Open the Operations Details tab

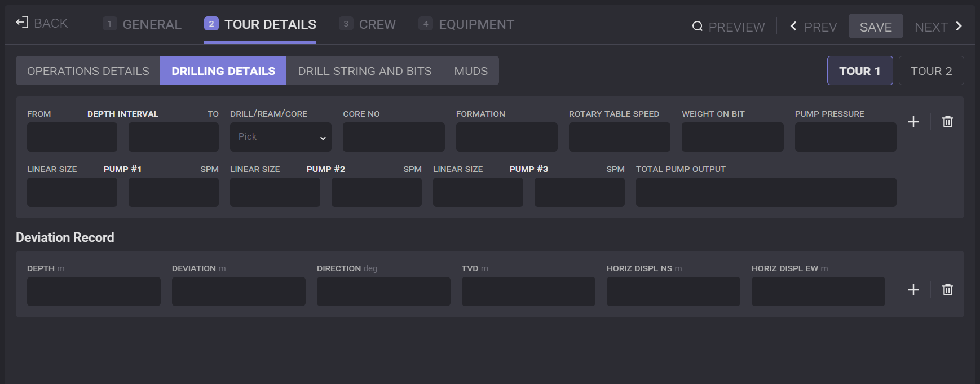pos(88,71)
